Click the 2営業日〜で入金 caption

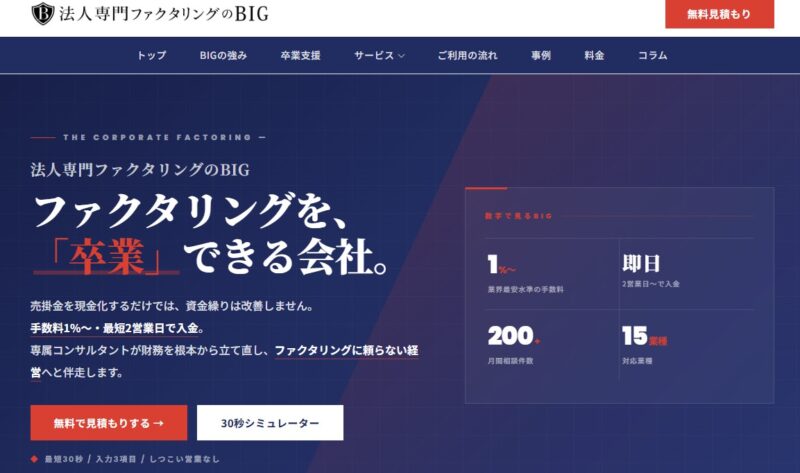pyautogui.click(x=651, y=284)
